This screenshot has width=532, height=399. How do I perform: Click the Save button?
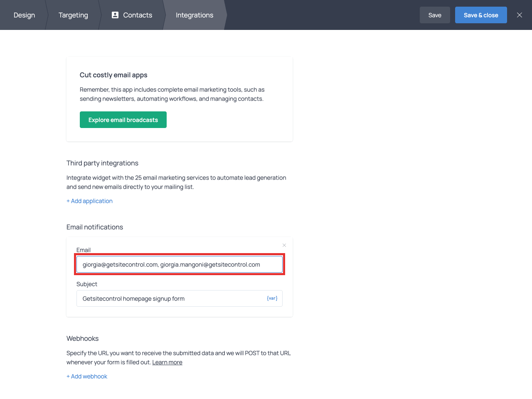click(435, 15)
